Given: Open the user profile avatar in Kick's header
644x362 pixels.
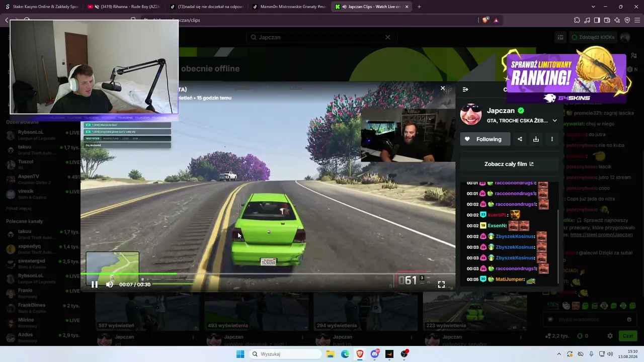Looking at the screenshot, I should click(x=625, y=37).
